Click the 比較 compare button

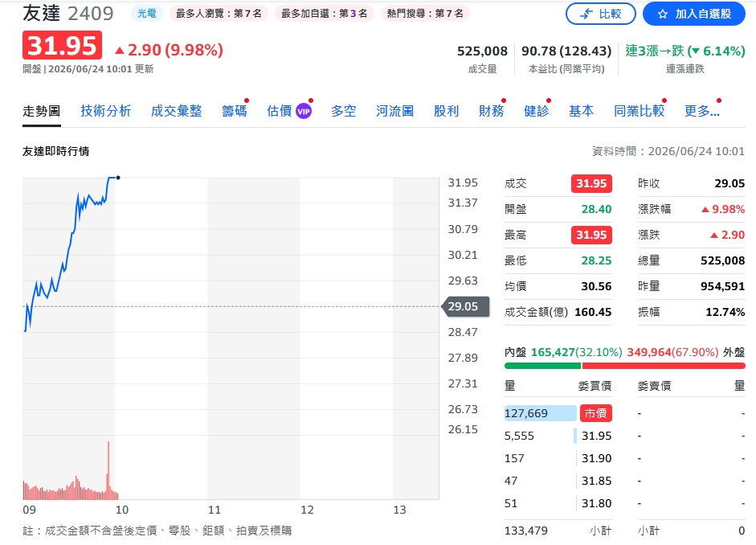coord(600,14)
